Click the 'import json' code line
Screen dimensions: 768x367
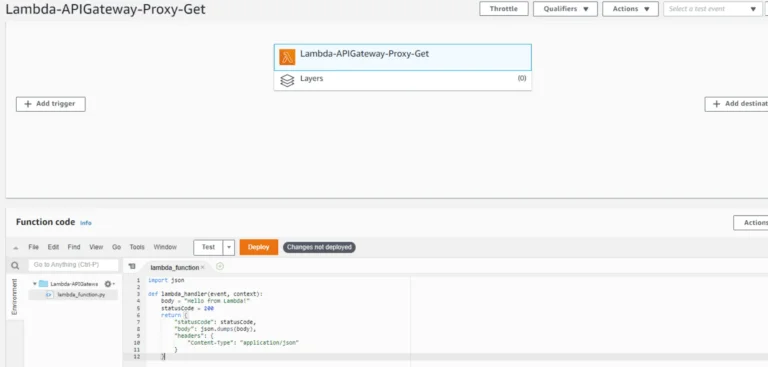166,280
